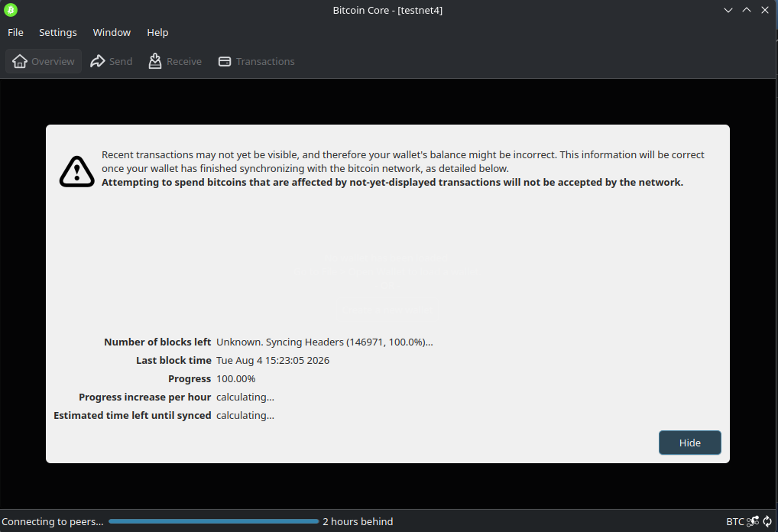Click the '2 hours behind' status text

[x=358, y=521]
